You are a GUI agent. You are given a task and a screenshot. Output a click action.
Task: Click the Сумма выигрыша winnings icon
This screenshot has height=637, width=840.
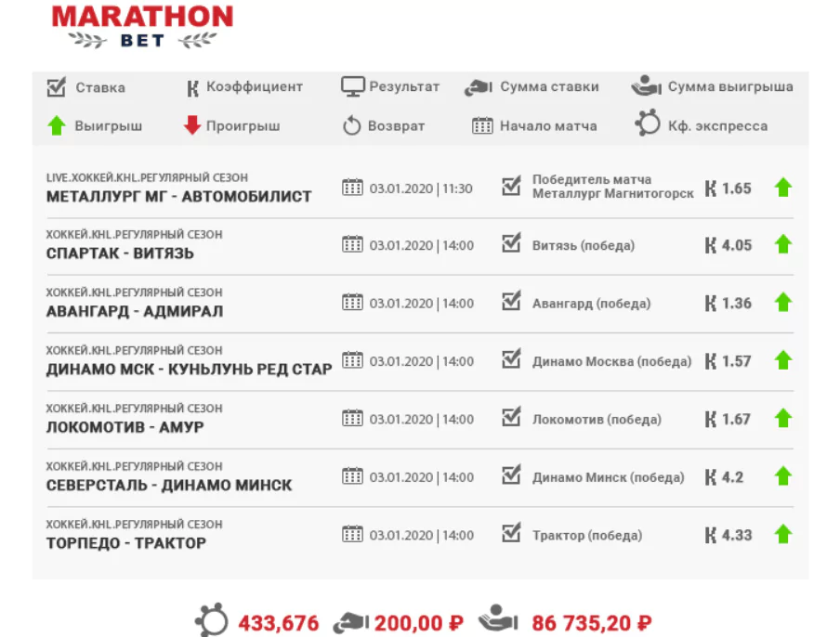[x=646, y=85]
